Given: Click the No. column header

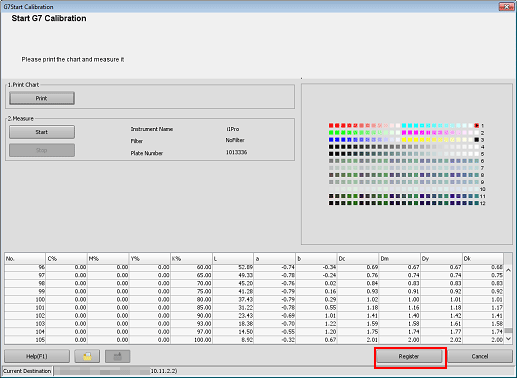Looking at the screenshot, I should (x=25, y=259).
